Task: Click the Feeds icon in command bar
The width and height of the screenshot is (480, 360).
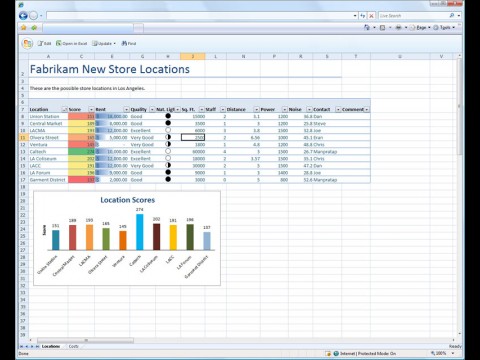Action: (383, 28)
